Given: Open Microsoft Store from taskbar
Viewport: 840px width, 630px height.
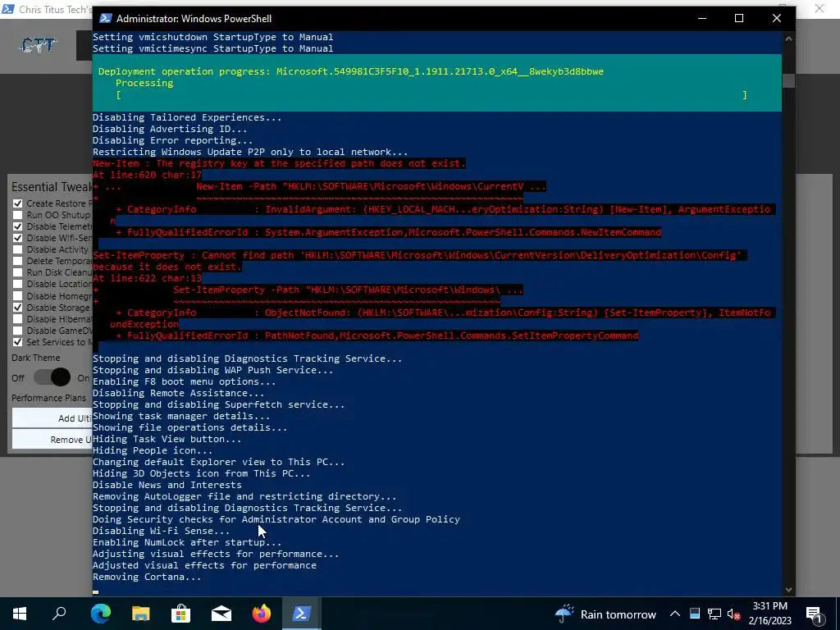Looking at the screenshot, I should pyautogui.click(x=181, y=614).
